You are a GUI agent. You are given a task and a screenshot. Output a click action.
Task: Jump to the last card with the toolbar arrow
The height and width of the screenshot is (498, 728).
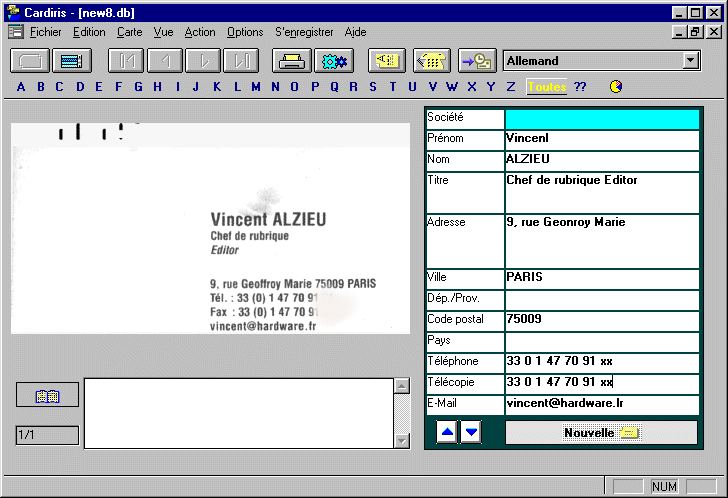pyautogui.click(x=241, y=61)
